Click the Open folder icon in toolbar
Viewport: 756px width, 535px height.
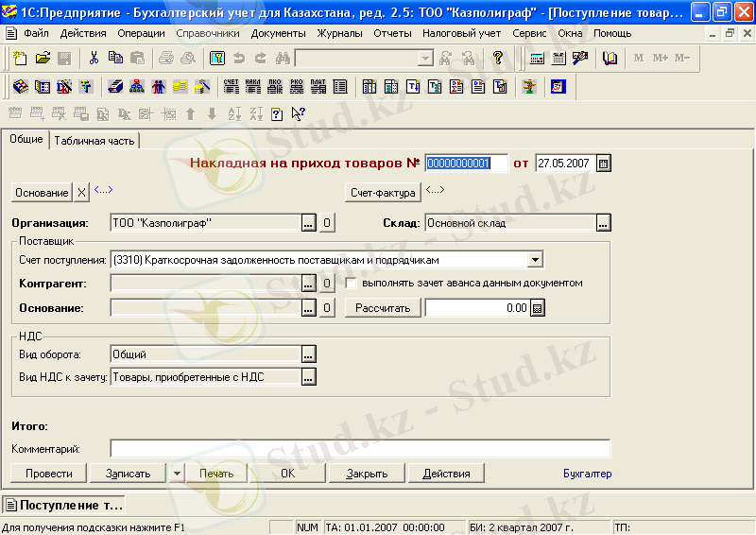(43, 58)
